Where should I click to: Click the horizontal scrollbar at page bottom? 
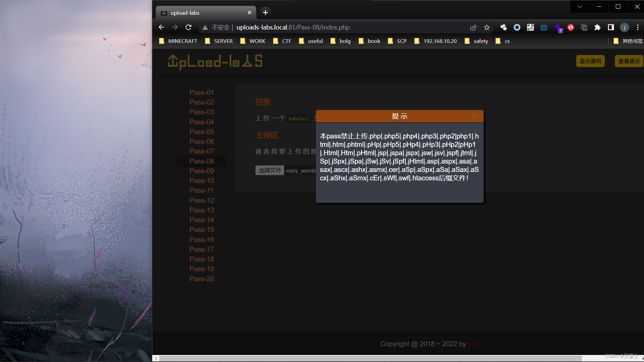point(371,358)
